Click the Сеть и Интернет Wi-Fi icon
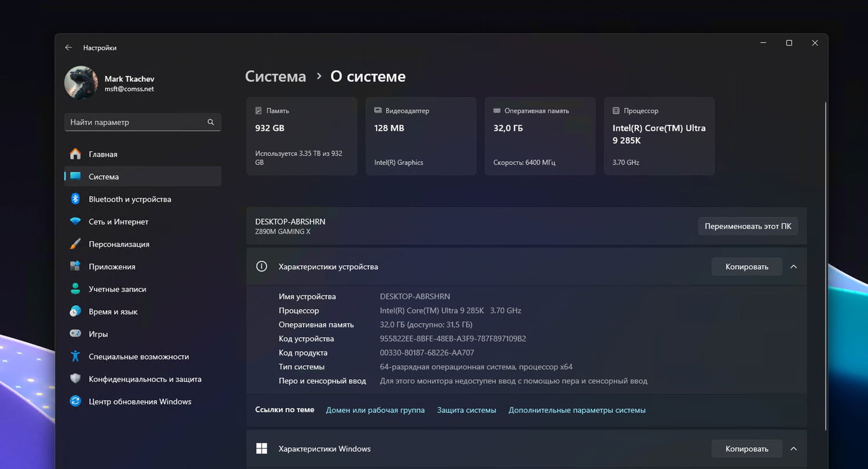This screenshot has height=469, width=868. 75,222
